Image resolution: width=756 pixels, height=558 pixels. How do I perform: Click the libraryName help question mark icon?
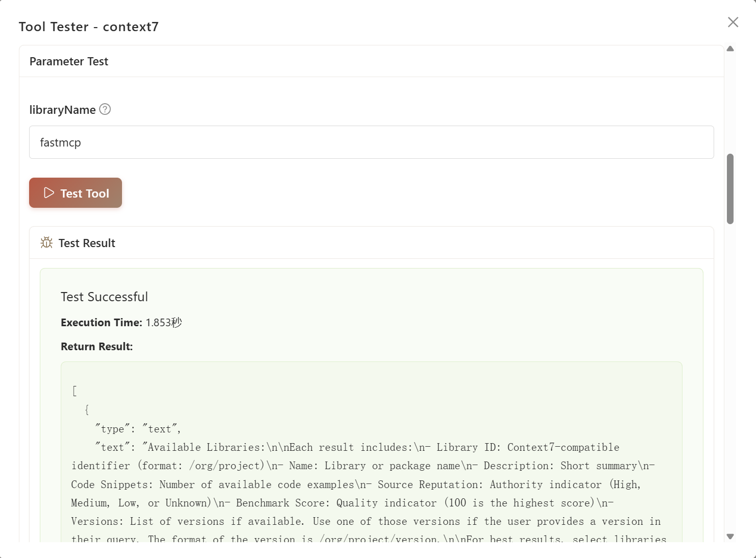[105, 109]
